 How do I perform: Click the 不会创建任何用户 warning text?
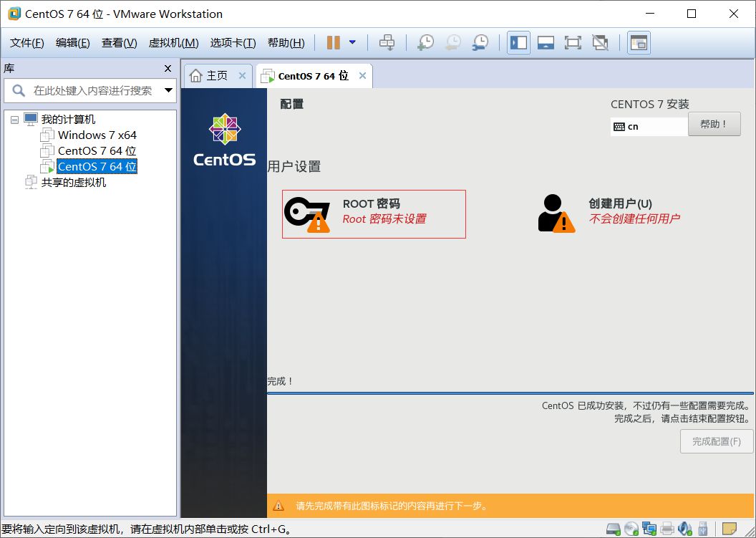pos(634,218)
